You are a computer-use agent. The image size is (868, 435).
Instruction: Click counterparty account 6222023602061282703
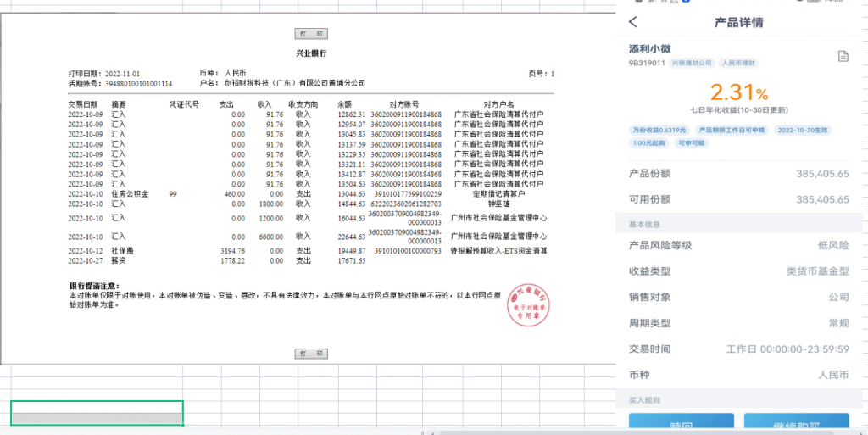pos(406,204)
